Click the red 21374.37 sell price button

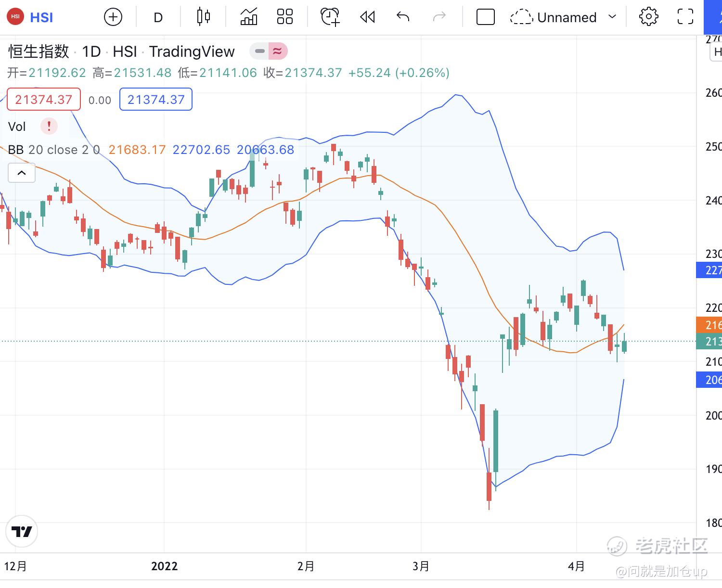pyautogui.click(x=43, y=100)
